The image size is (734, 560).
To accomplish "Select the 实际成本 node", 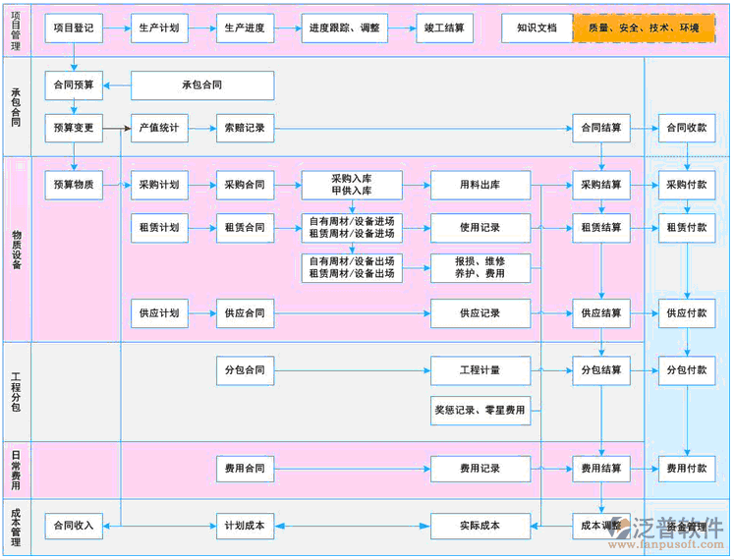I will pyautogui.click(x=480, y=526).
